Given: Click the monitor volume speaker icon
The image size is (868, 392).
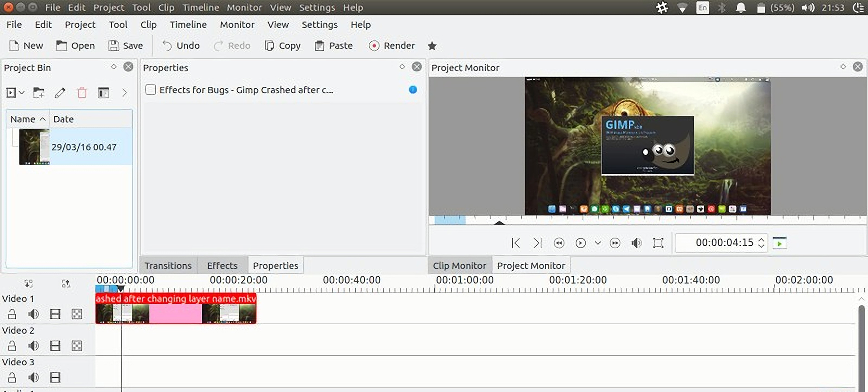Looking at the screenshot, I should 636,243.
